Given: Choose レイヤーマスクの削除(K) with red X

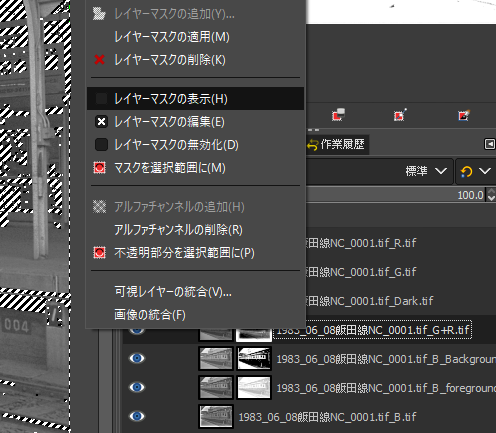Looking at the screenshot, I should (195, 60).
